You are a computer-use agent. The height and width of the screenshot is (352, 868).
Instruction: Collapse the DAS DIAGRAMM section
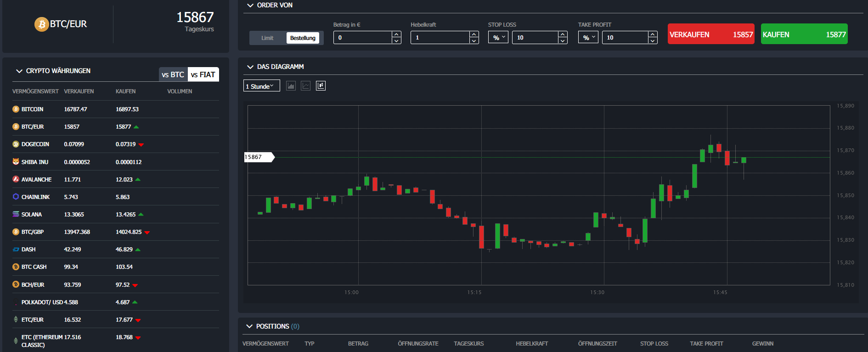pos(250,67)
